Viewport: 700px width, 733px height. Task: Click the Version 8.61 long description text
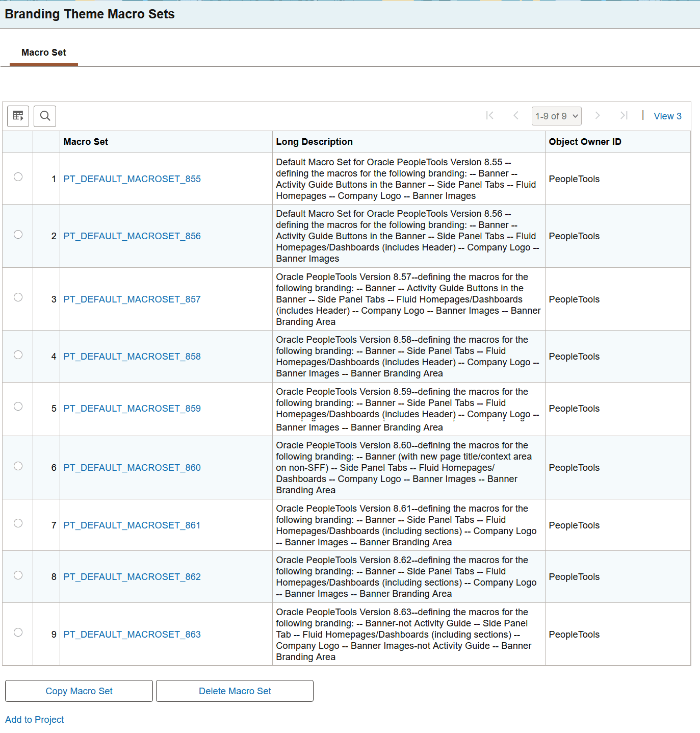click(406, 525)
